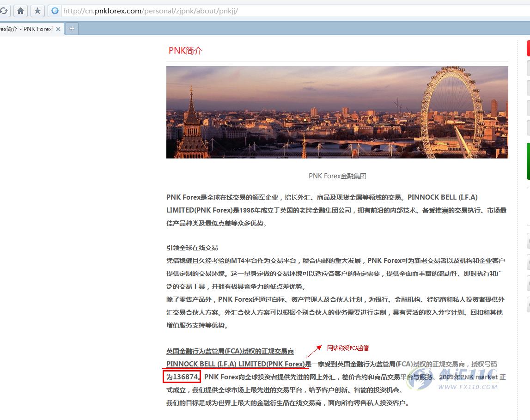Click the line starting 凭借稳健且久经考验的MT4平台
Screen dimensions: 530x420
tap(335, 261)
